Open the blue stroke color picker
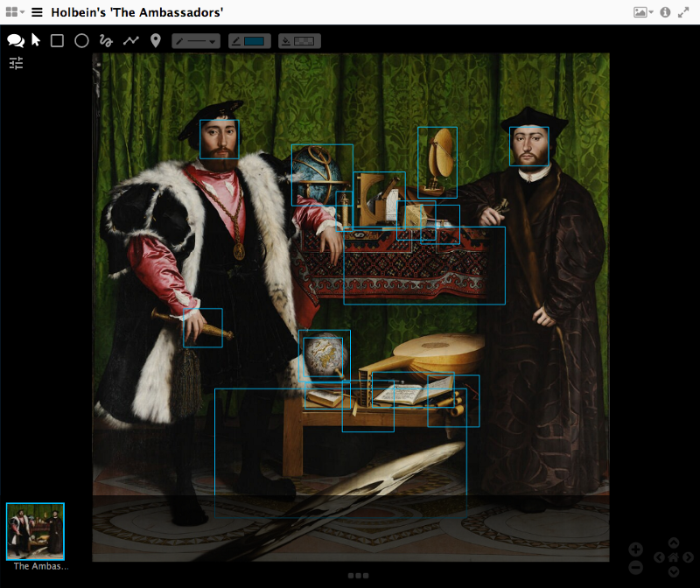700x588 pixels. pyautogui.click(x=249, y=41)
